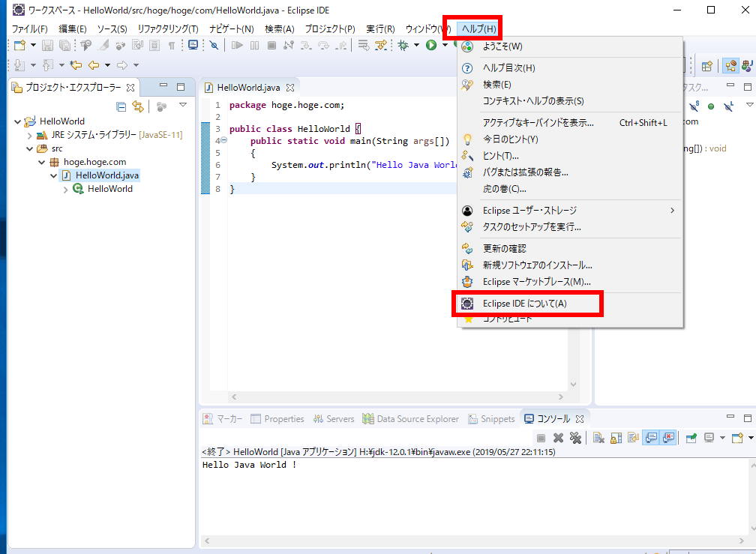The width and height of the screenshot is (756, 554).
Task: Click Remove Launch X icon in console
Action: pyautogui.click(x=558, y=438)
